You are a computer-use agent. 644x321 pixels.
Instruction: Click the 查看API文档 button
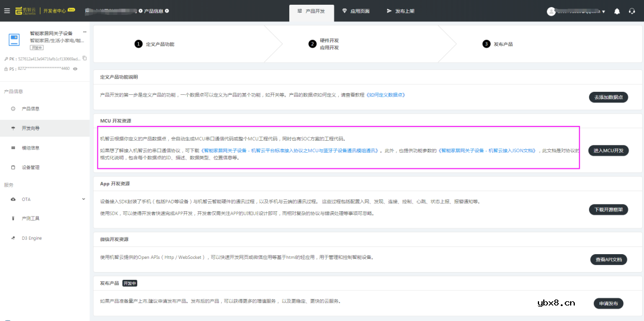[x=609, y=260]
